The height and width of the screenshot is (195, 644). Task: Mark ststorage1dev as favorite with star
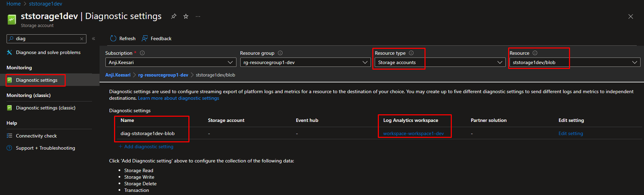186,16
